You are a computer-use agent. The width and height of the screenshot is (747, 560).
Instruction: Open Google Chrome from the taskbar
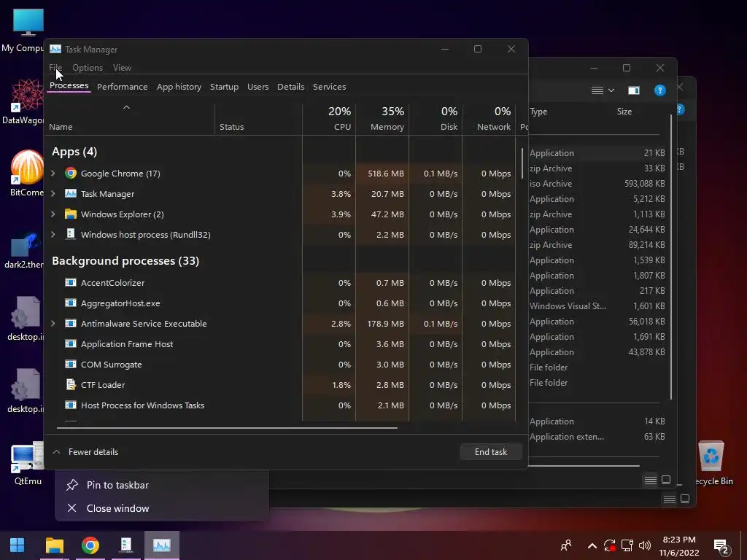point(90,545)
